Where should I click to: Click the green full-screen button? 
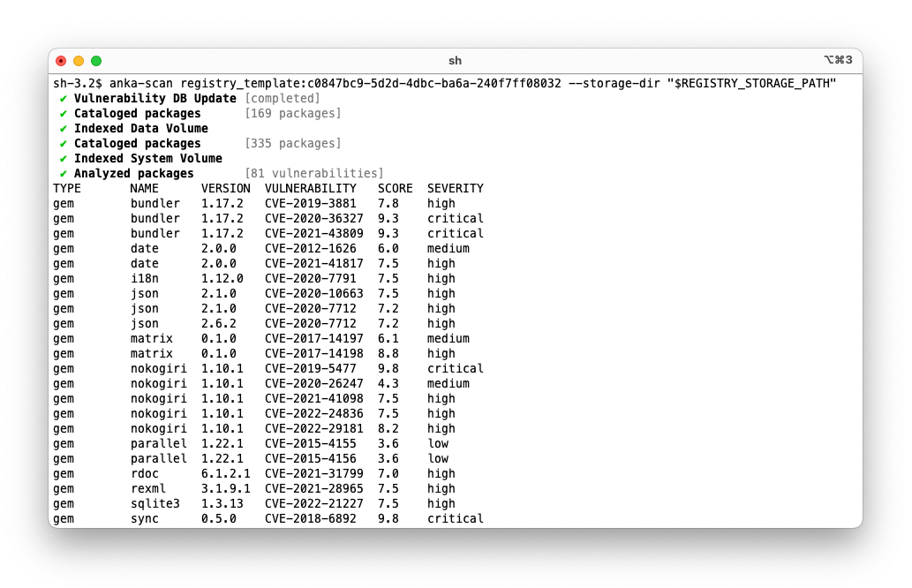coord(95,60)
